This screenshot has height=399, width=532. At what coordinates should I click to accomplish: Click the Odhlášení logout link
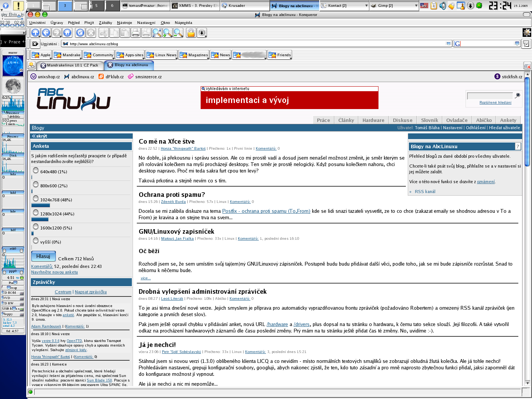(476, 128)
